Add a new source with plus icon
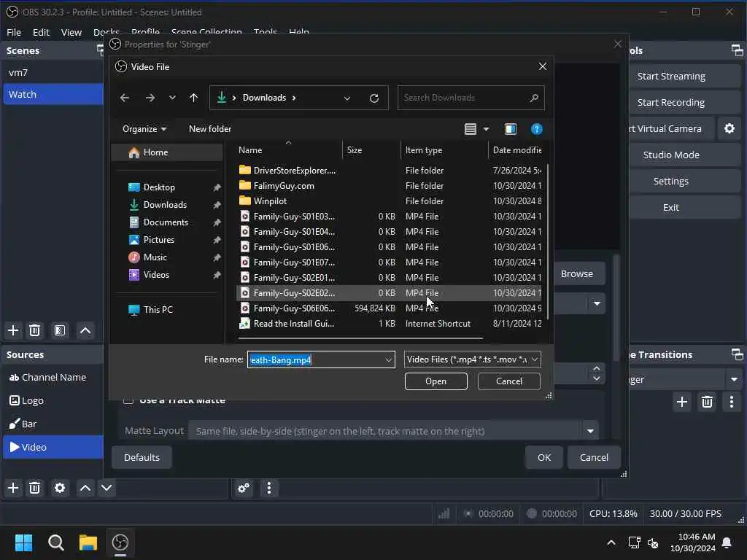The height and width of the screenshot is (560, 747). click(x=13, y=488)
